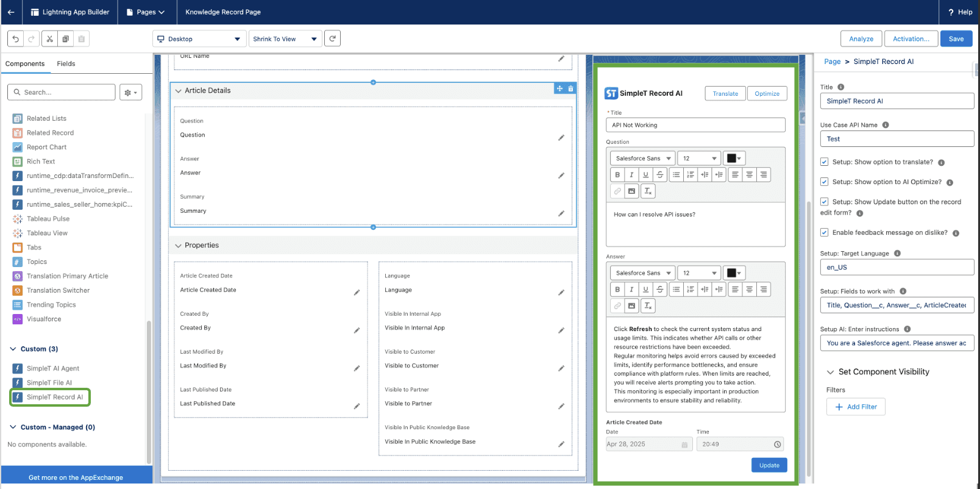This screenshot has width=980, height=489.
Task: Open the Desktop form factor dropdown
Action: click(x=199, y=39)
